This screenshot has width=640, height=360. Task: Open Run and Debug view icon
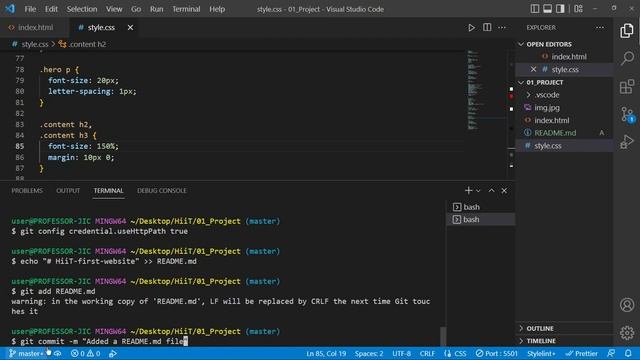(x=627, y=142)
